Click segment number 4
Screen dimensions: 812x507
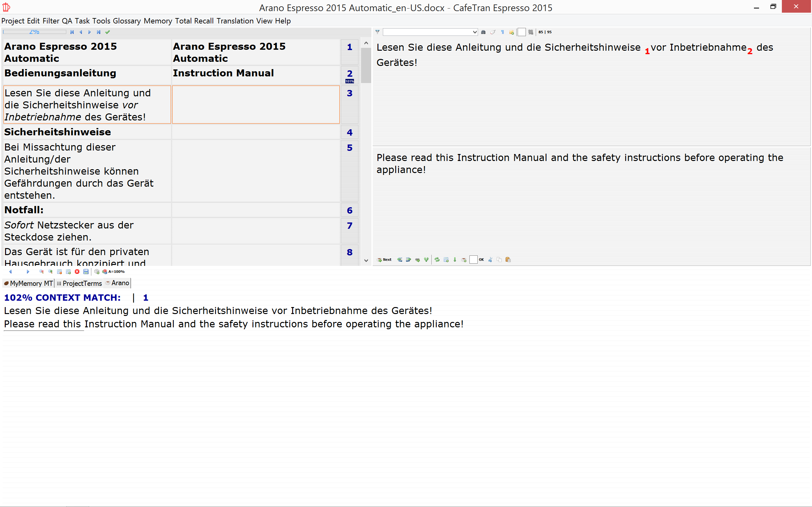pos(349,132)
